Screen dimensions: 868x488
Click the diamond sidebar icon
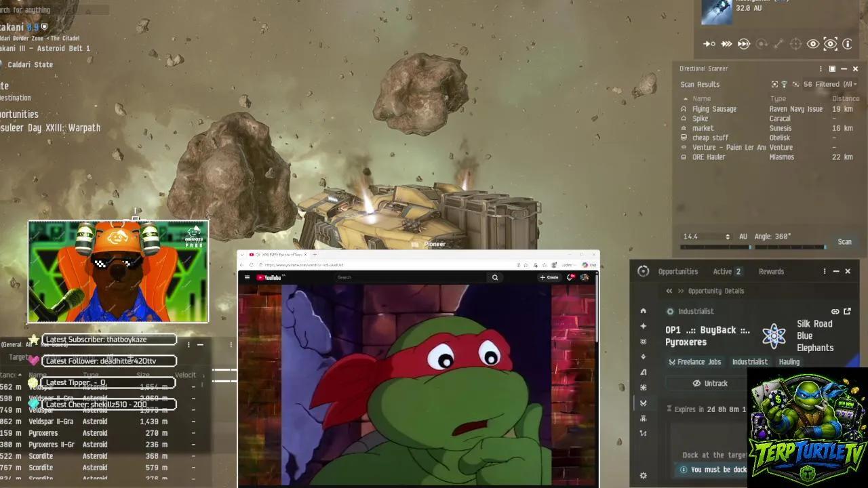pos(644,357)
